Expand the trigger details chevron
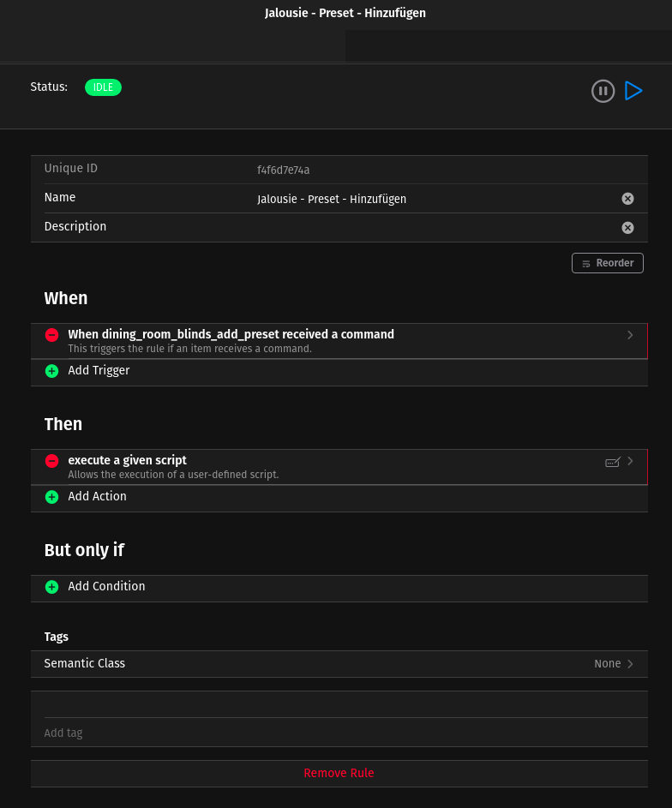Image resolution: width=672 pixels, height=808 pixels. click(630, 335)
